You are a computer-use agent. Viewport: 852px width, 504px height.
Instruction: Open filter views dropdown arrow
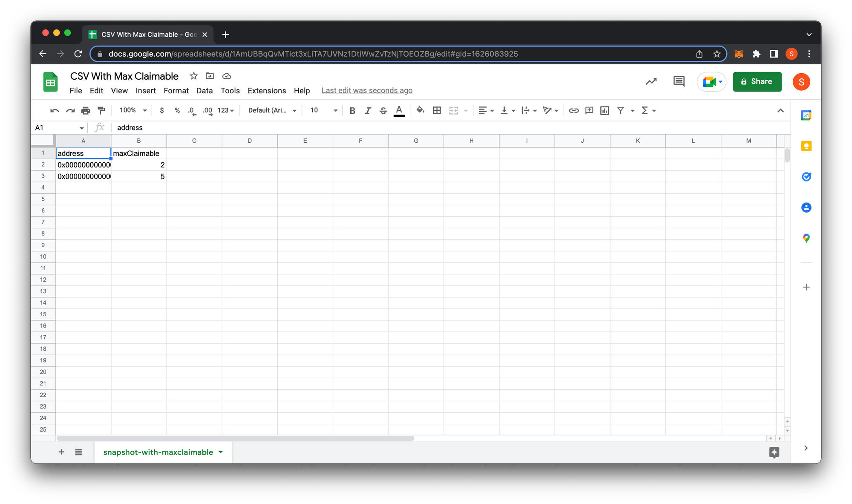(633, 111)
